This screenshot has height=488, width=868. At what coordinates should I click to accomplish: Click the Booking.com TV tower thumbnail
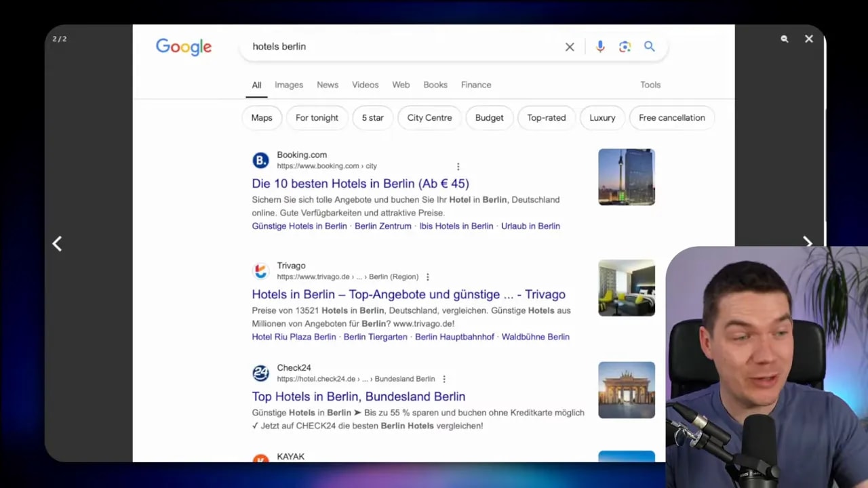click(x=627, y=177)
